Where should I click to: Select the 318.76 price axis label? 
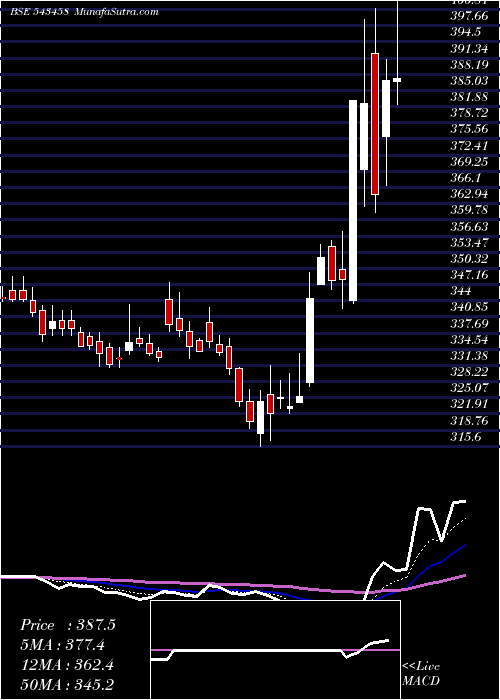click(x=471, y=420)
